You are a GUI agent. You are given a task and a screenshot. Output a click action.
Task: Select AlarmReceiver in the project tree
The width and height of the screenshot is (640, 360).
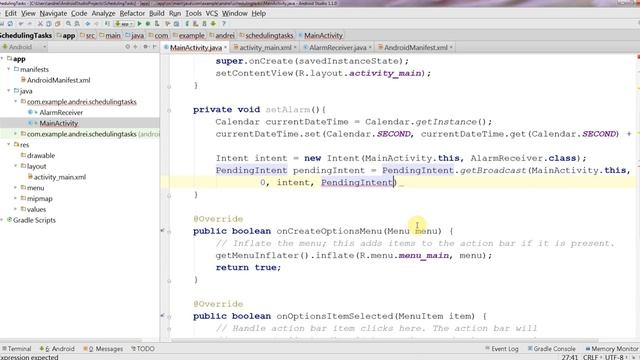pyautogui.click(x=61, y=112)
